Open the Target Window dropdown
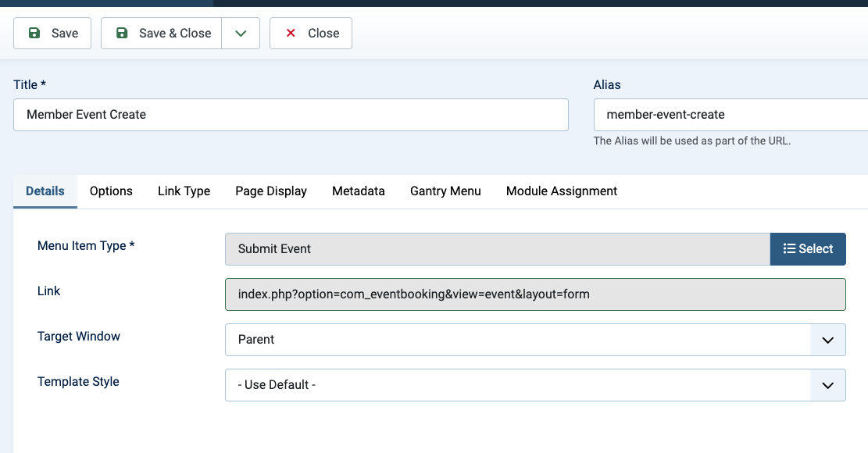The image size is (868, 453). pyautogui.click(x=535, y=340)
